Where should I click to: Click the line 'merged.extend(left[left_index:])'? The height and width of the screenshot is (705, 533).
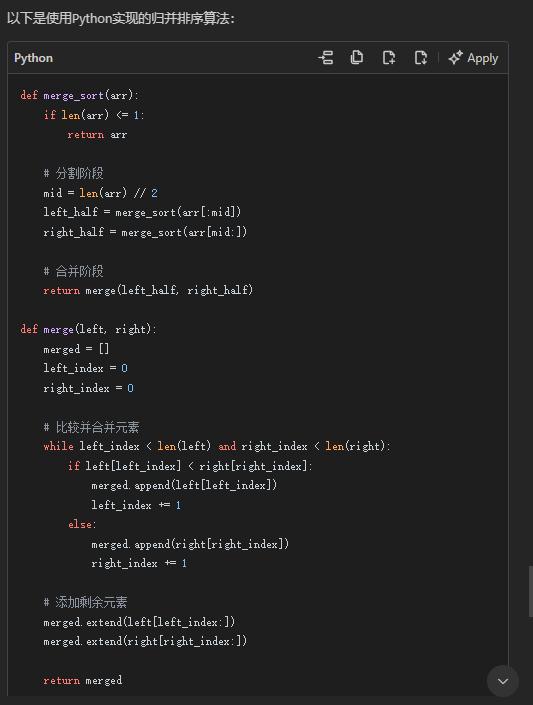pos(139,622)
